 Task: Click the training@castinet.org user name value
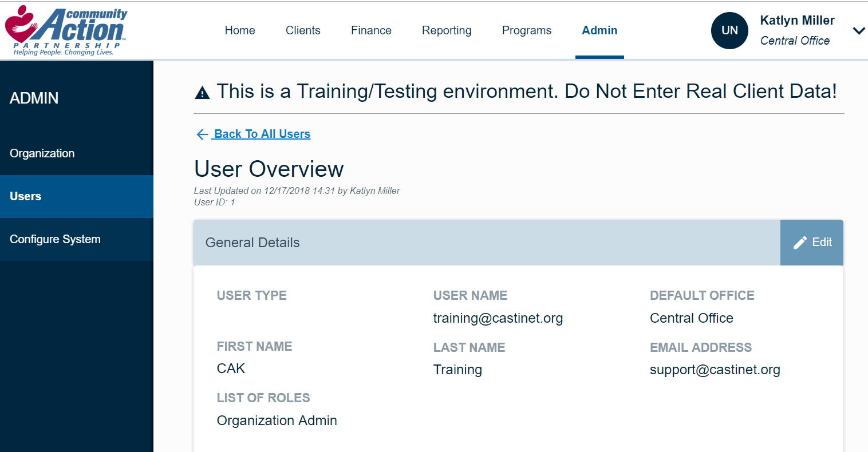coord(498,318)
